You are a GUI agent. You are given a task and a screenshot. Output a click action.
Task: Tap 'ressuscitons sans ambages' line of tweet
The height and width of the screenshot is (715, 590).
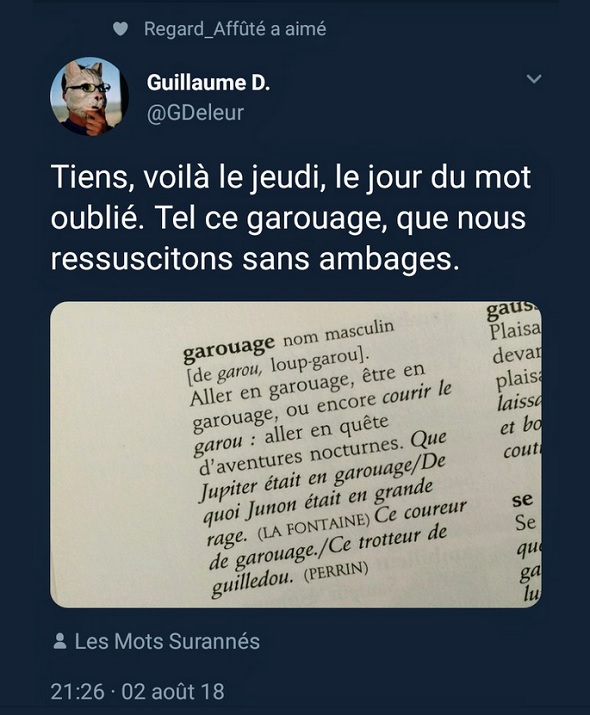pyautogui.click(x=255, y=259)
